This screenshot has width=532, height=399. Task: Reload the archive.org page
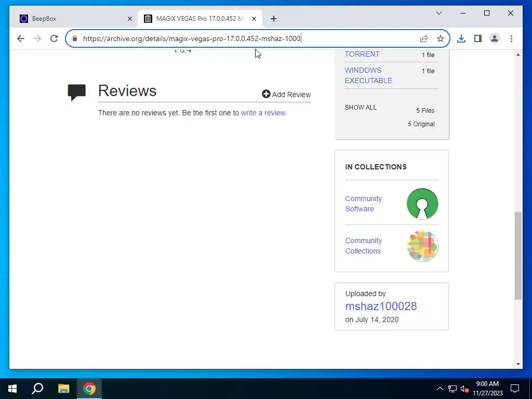(54, 38)
